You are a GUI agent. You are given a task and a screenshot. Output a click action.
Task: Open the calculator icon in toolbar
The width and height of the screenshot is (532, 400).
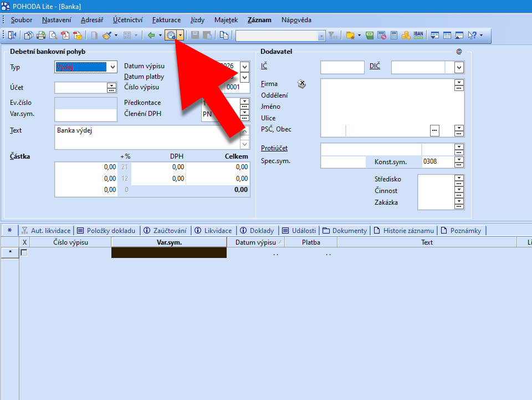click(x=394, y=36)
